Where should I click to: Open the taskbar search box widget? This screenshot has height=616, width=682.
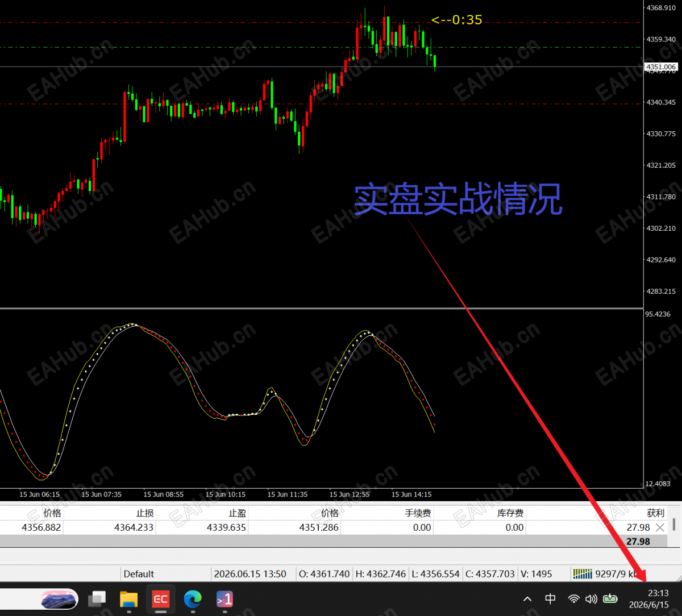[39, 598]
